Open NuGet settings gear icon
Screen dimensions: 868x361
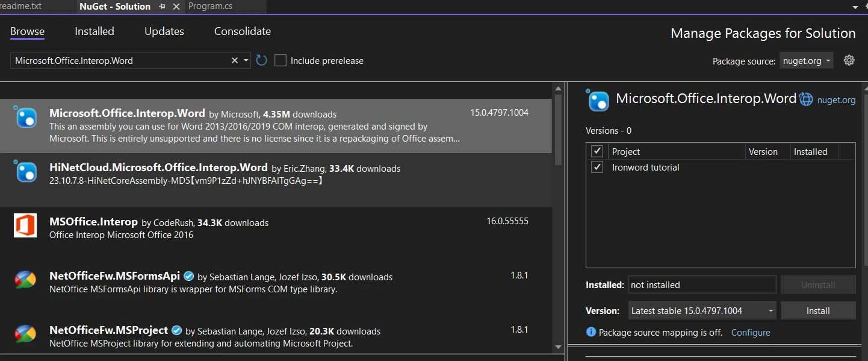849,60
